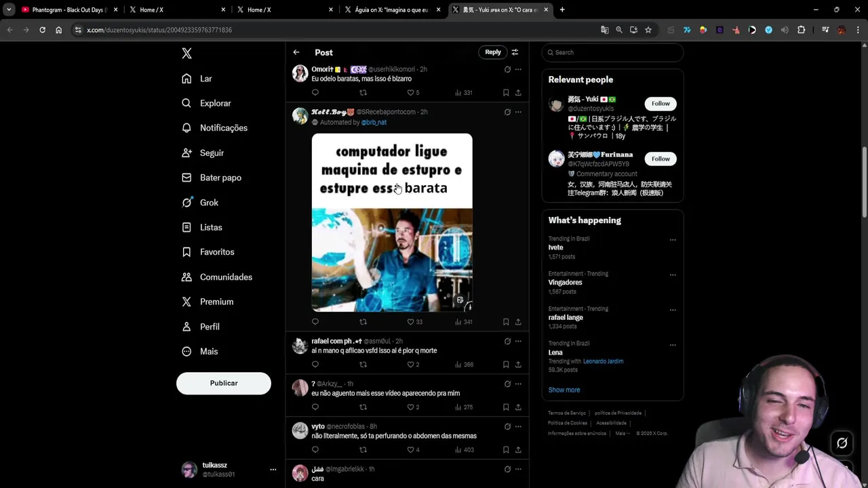Open @brb_nat automated-by link
Viewport: 868px width, 488px height.
pyautogui.click(x=374, y=123)
